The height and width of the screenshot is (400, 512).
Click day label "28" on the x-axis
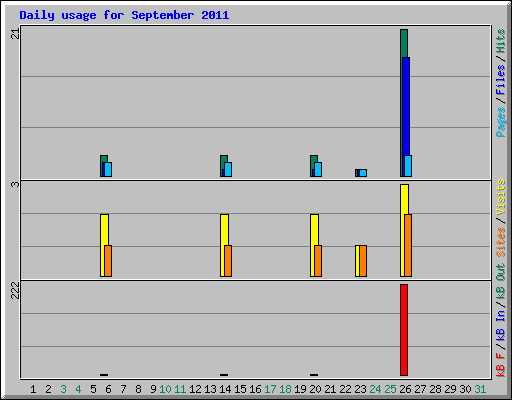pos(435,389)
